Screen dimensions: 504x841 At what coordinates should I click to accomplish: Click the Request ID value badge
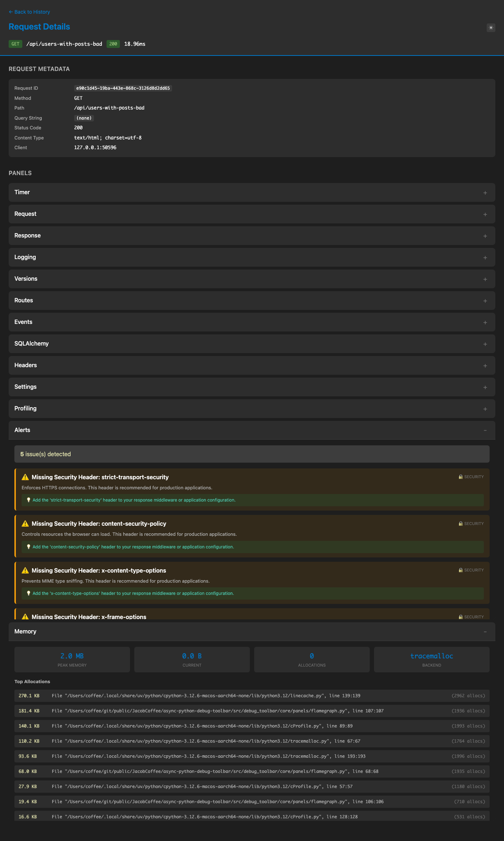123,88
